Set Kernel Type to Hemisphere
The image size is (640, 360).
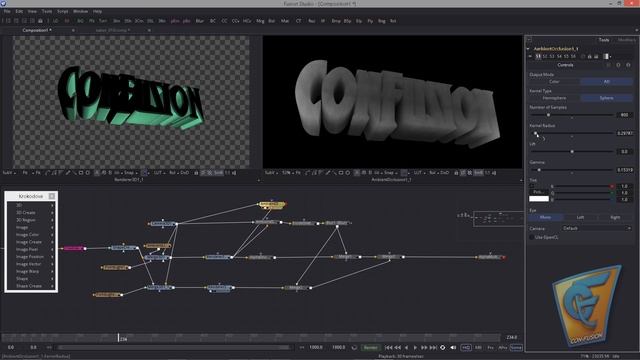click(554, 98)
